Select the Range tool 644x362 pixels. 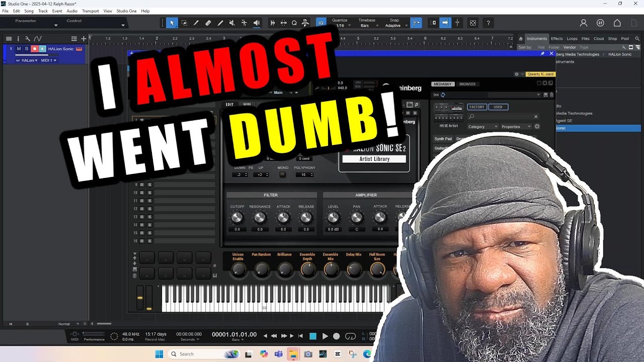click(184, 23)
